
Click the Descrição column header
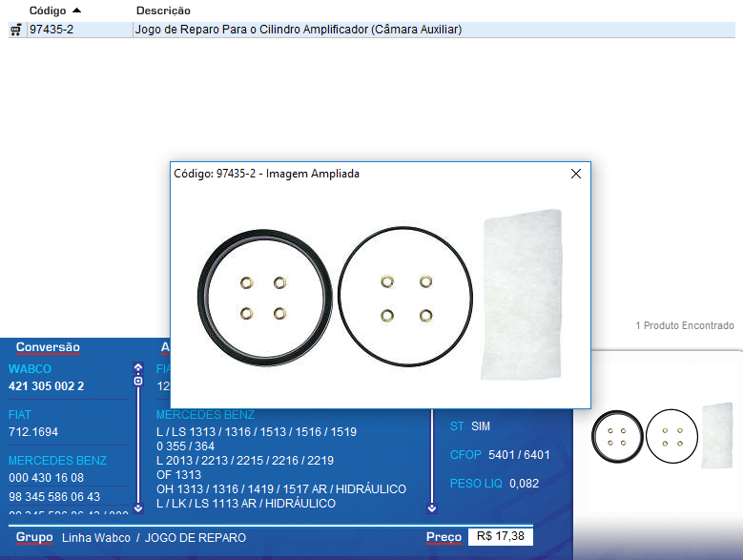[x=163, y=10]
